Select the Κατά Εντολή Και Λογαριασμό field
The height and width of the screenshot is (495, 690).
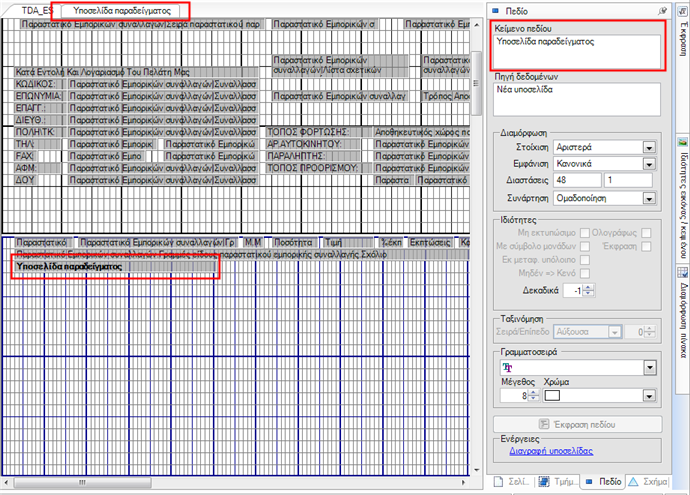136,72
